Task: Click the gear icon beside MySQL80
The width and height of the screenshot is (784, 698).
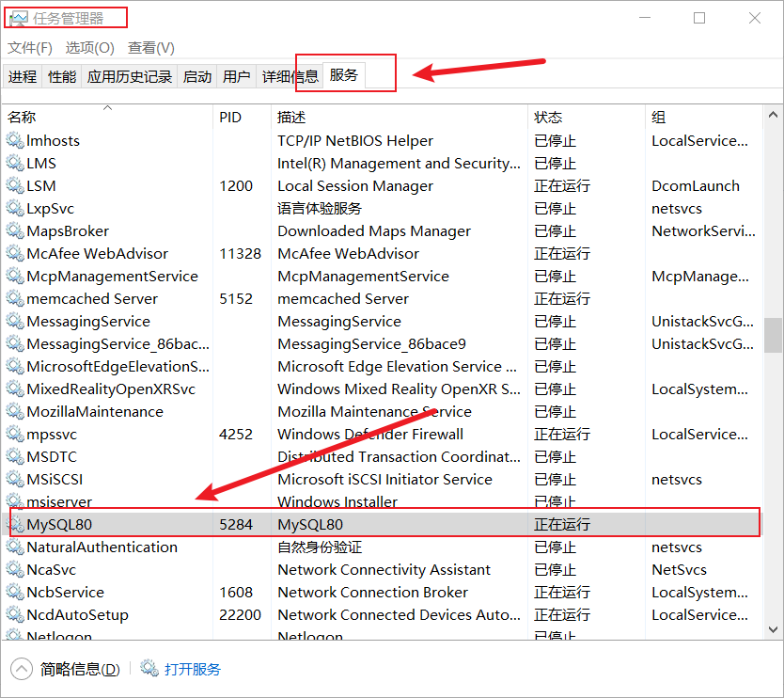Action: point(17,524)
